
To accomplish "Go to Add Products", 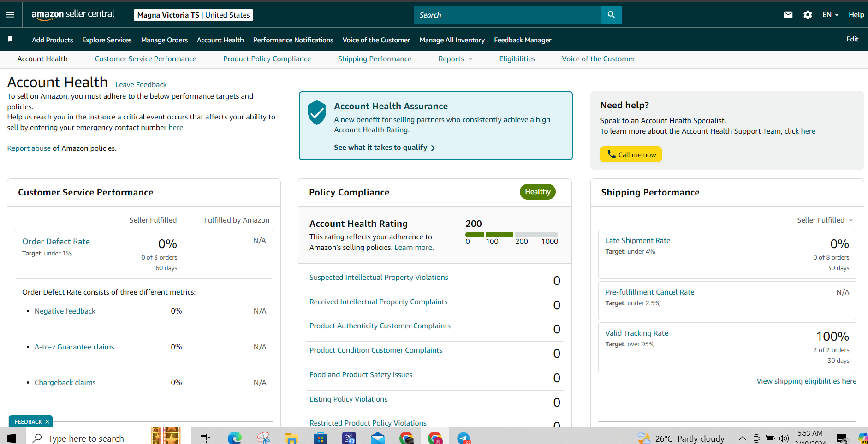I will click(x=53, y=40).
